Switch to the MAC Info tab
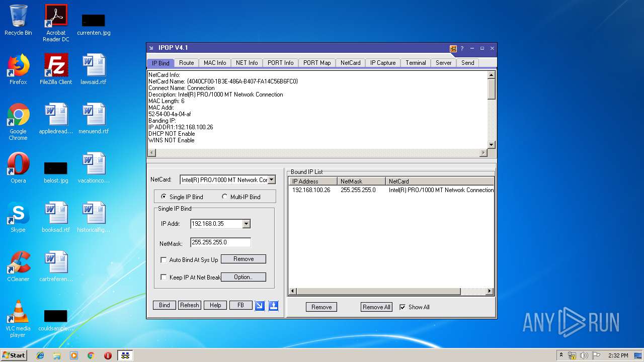This screenshot has height=362, width=644. (x=215, y=63)
